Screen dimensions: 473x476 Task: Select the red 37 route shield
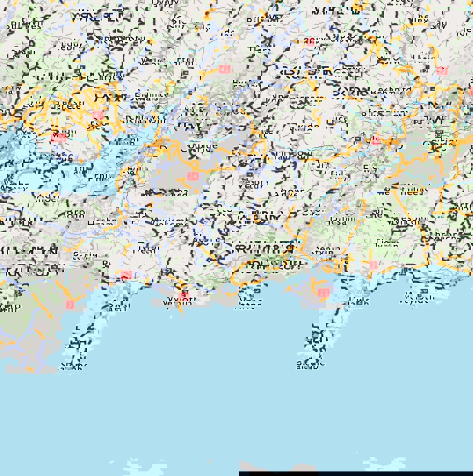tap(442, 71)
